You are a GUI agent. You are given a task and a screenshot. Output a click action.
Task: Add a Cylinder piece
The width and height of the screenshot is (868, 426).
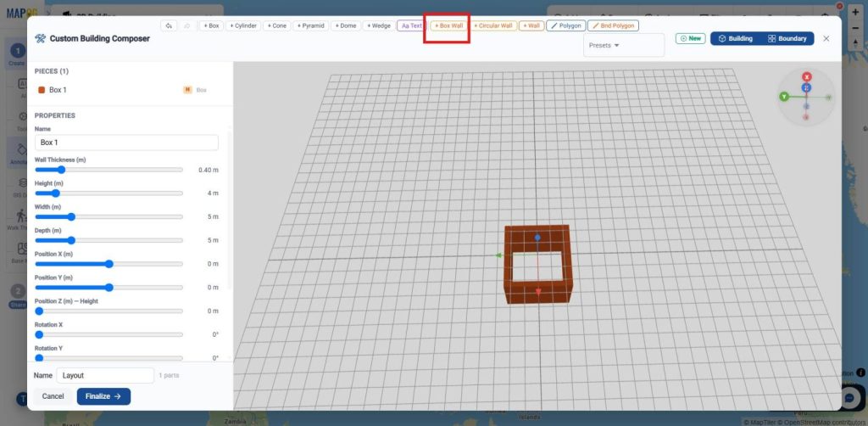[243, 25]
